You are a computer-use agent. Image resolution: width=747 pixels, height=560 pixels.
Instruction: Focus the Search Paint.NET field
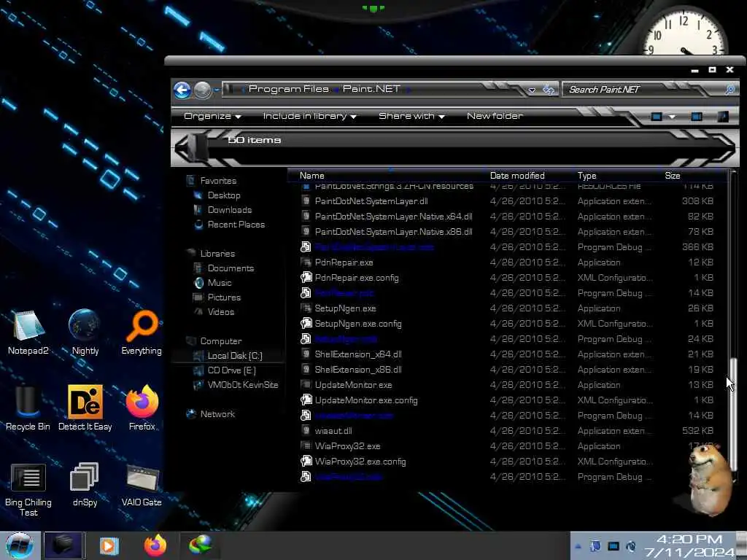(x=643, y=90)
